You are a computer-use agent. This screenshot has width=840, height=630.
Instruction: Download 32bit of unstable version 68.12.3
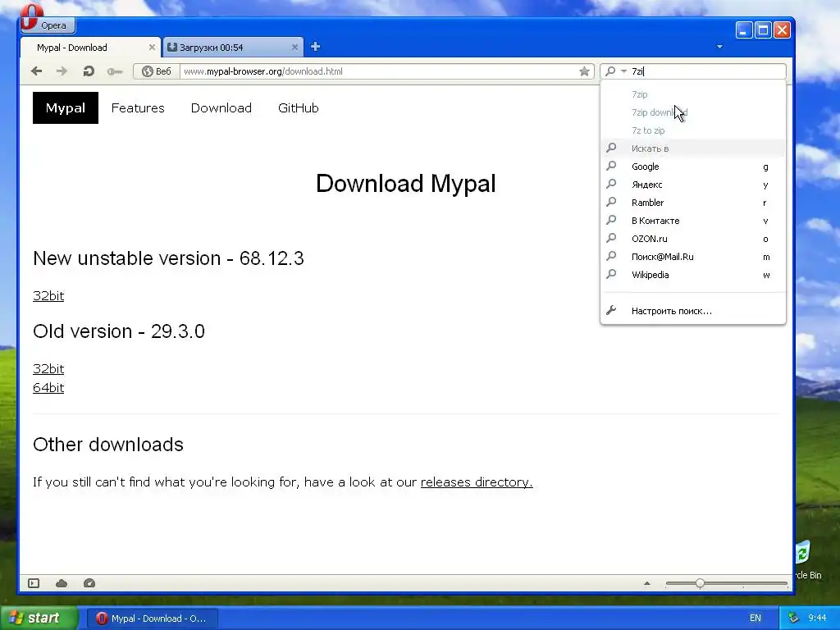[48, 295]
